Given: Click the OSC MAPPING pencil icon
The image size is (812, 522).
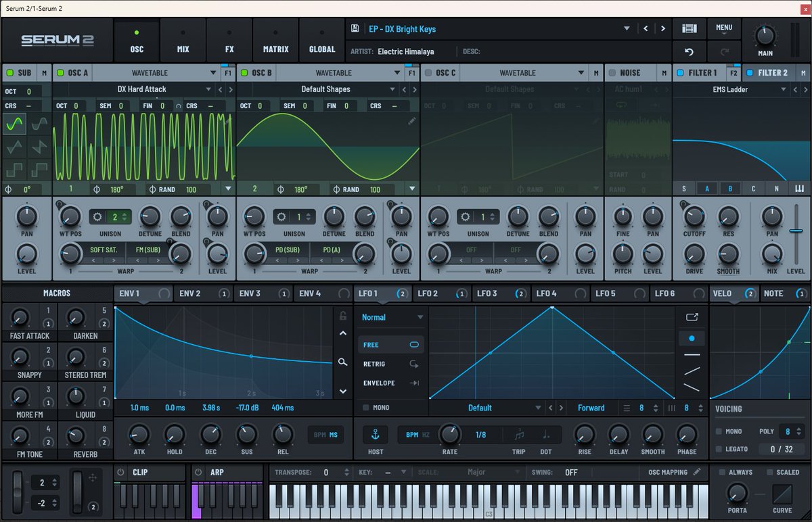Looking at the screenshot, I should 697,471.
